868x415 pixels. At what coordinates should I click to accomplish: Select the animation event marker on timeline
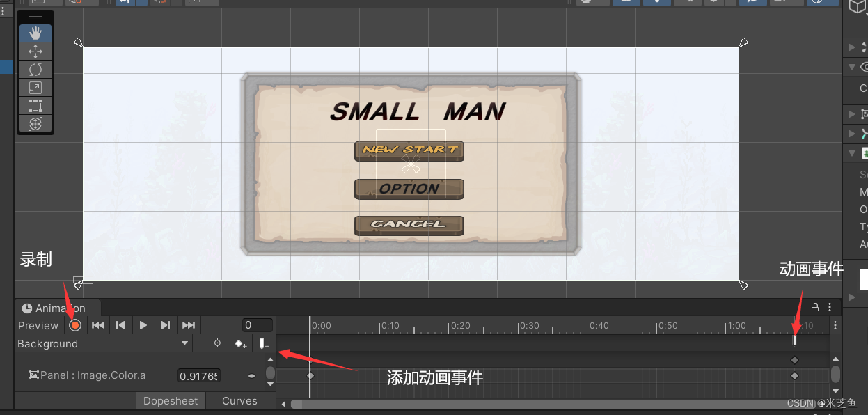point(794,340)
